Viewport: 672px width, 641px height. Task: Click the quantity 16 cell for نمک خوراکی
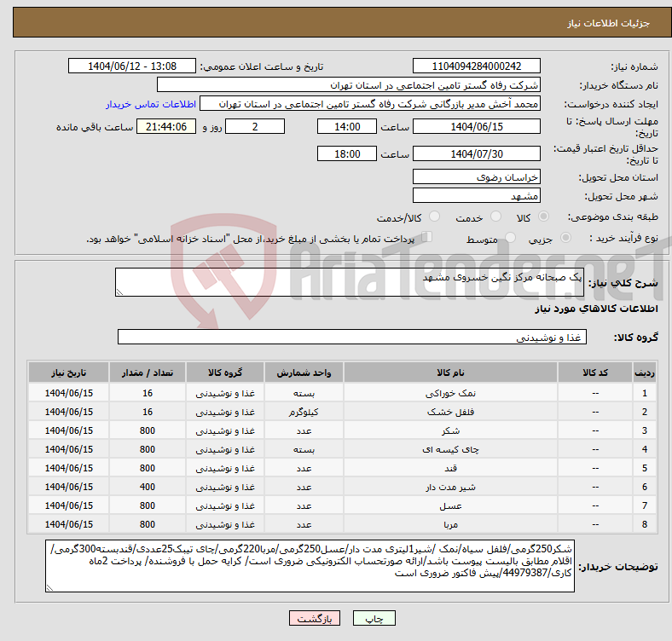coord(148,393)
